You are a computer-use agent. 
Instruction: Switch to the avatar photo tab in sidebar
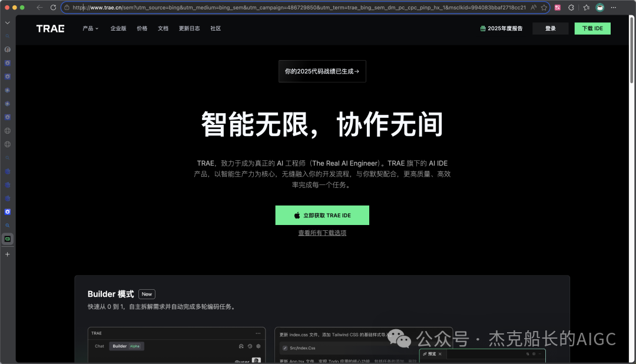(7, 49)
